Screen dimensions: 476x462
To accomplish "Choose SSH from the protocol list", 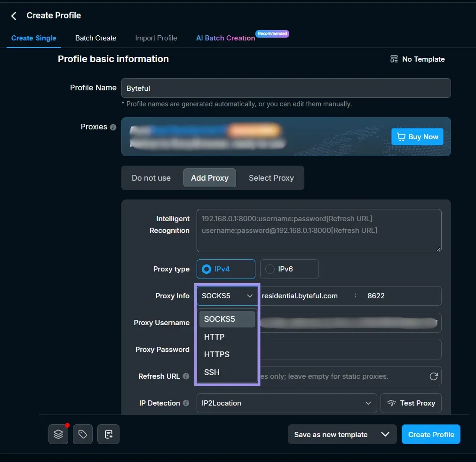I will click(x=227, y=372).
